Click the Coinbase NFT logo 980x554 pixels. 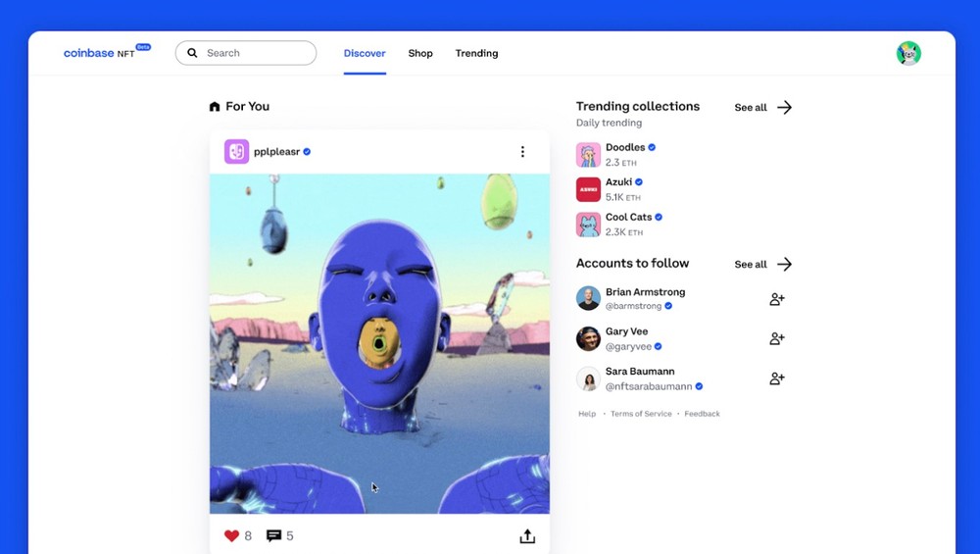(107, 52)
